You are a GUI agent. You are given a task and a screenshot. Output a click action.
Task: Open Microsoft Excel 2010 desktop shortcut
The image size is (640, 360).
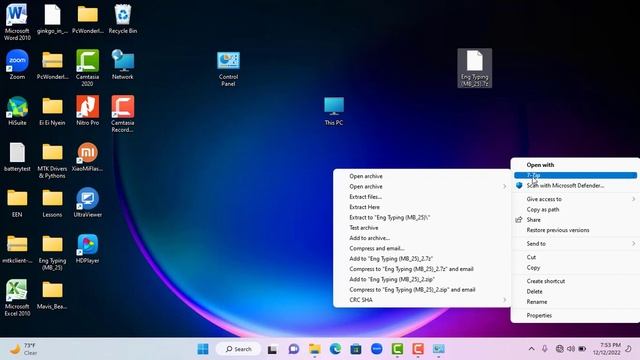coord(17,298)
